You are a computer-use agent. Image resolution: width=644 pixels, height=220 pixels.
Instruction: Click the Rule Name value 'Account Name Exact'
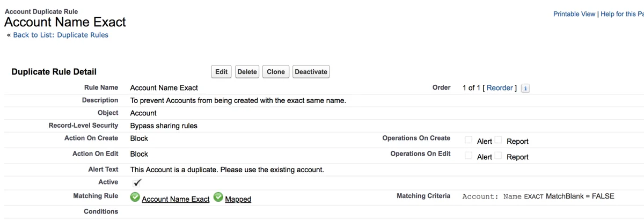pyautogui.click(x=164, y=88)
